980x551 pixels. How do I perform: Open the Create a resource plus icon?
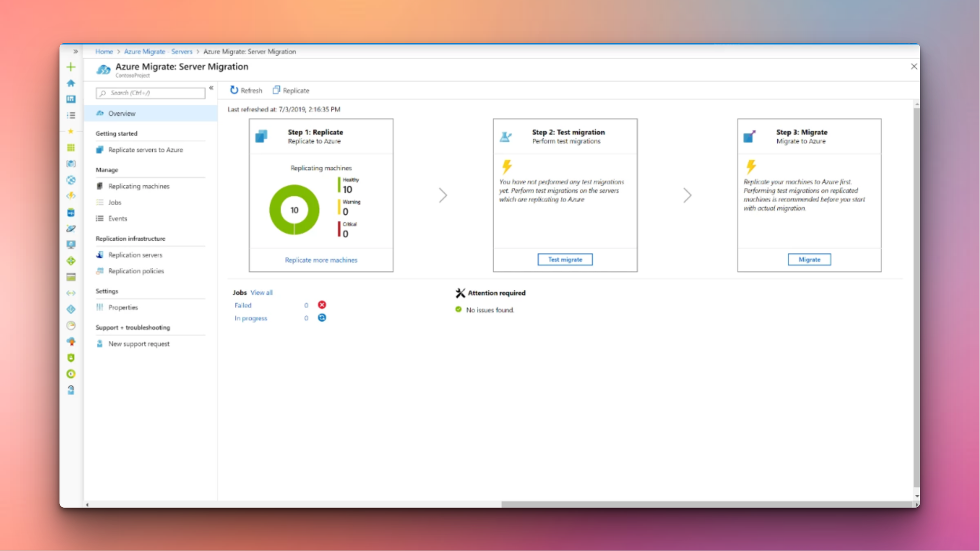[71, 67]
